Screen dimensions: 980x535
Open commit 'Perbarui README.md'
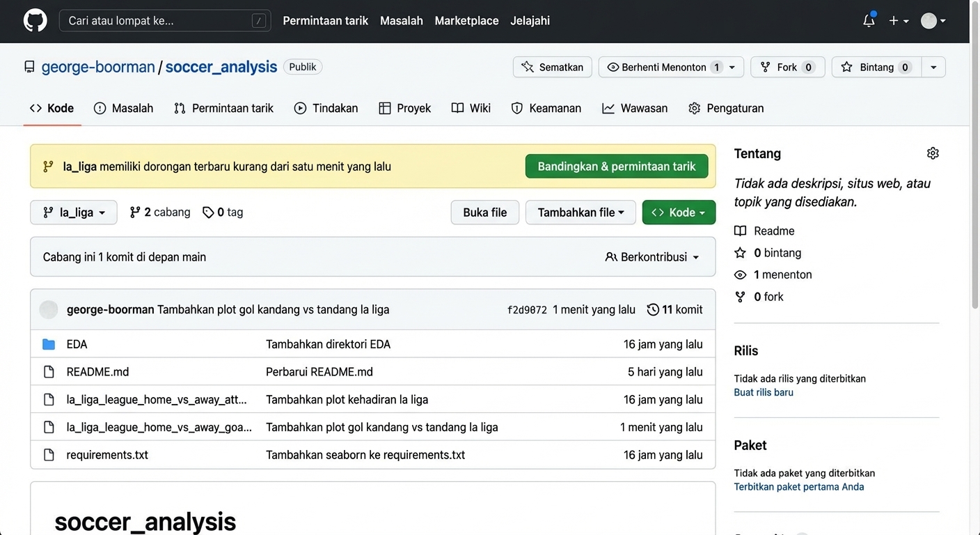(x=319, y=372)
